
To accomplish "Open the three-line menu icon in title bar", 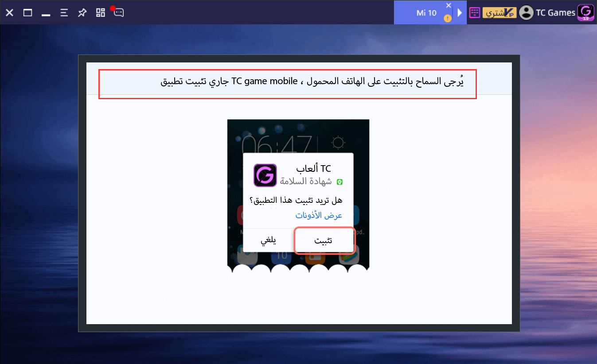I will (64, 12).
